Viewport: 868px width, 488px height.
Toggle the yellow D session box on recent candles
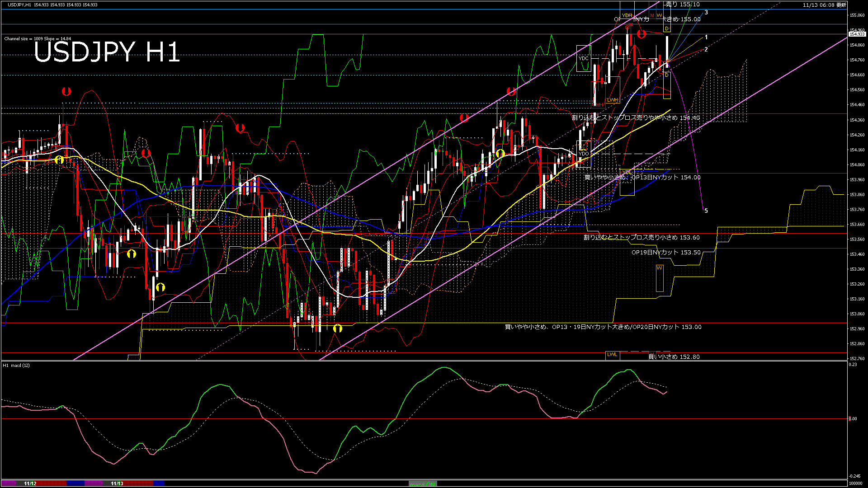point(667,75)
